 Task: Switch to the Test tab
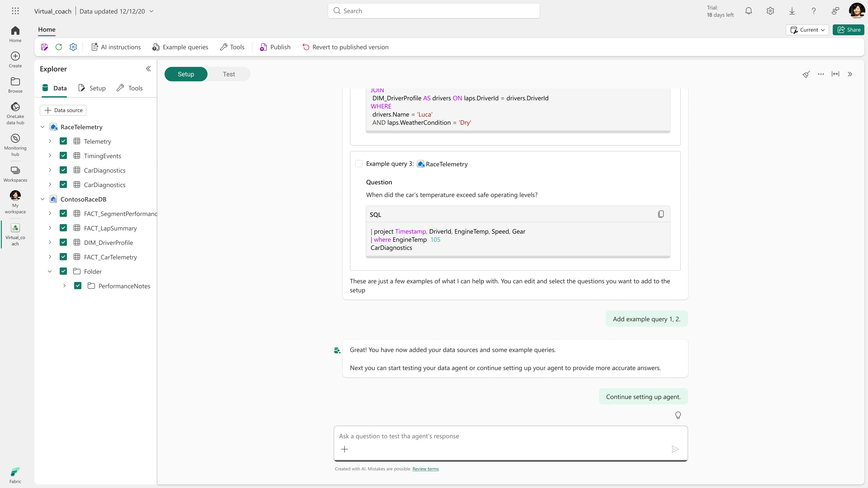click(229, 74)
